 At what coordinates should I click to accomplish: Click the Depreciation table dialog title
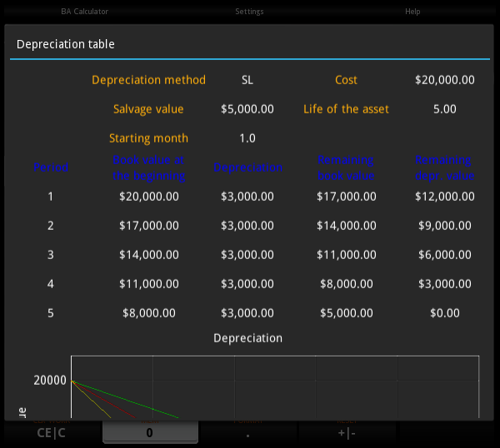coord(65,44)
